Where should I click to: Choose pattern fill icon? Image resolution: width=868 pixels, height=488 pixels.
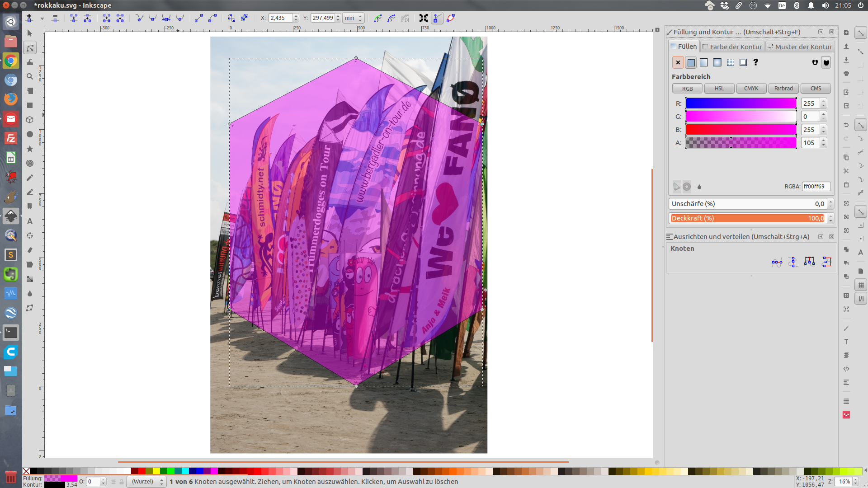730,62
